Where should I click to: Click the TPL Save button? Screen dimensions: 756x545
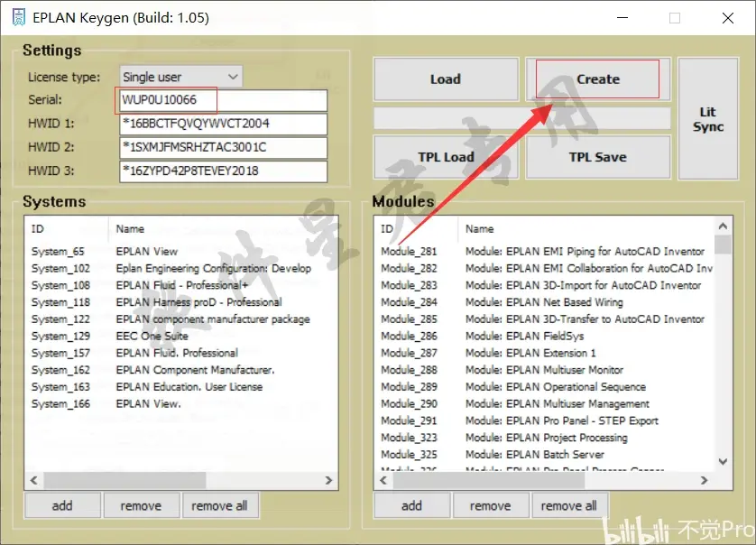[x=598, y=157]
